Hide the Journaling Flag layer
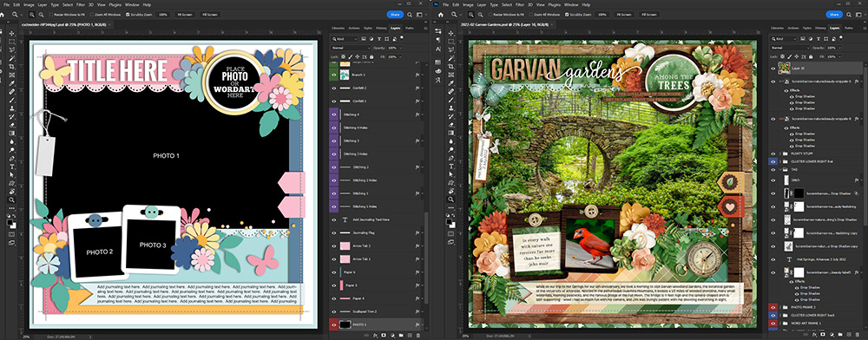 tap(334, 232)
